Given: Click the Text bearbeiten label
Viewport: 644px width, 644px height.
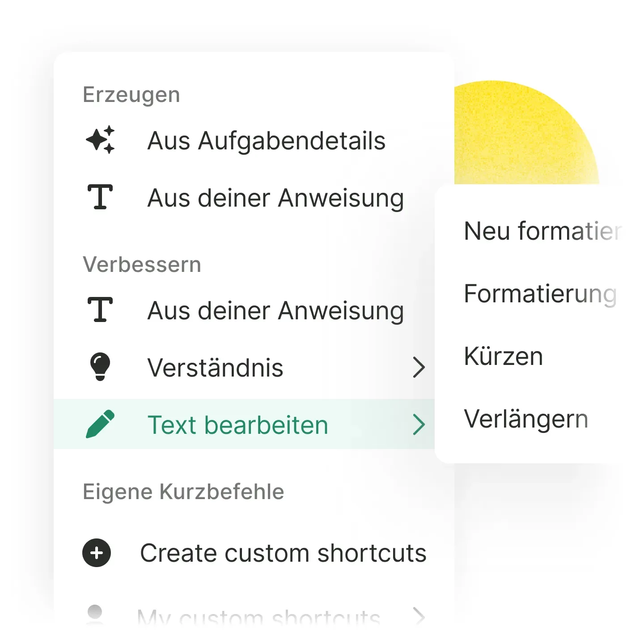Looking at the screenshot, I should pos(238,425).
